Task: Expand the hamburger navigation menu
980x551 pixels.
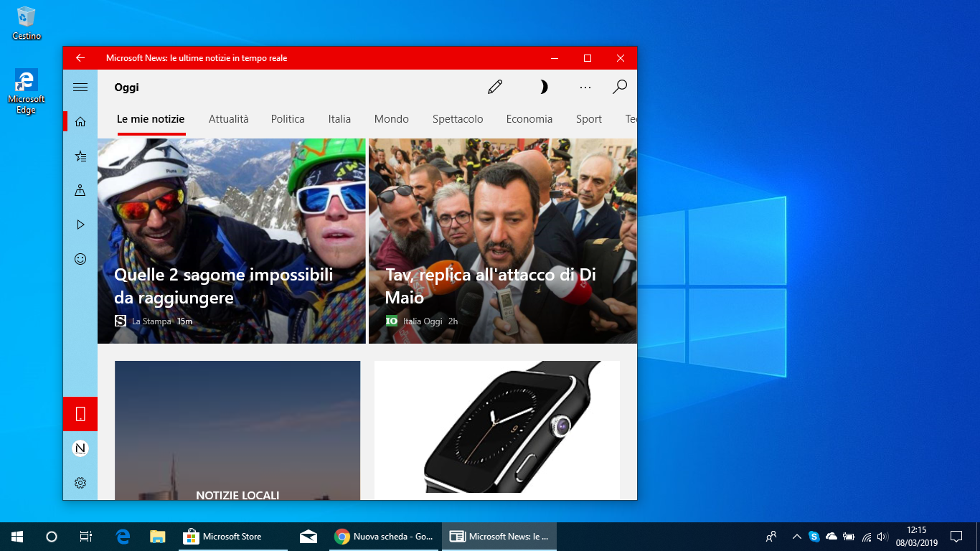Action: tap(80, 87)
